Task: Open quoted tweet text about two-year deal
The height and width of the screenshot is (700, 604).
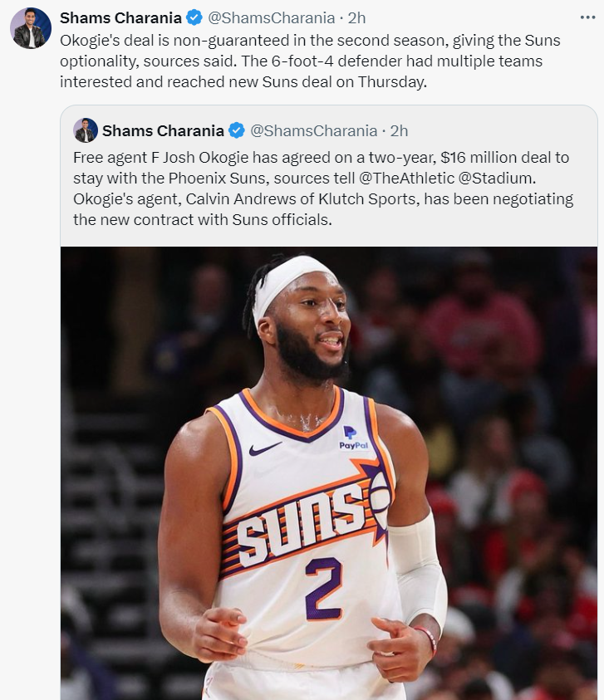Action: pos(323,188)
